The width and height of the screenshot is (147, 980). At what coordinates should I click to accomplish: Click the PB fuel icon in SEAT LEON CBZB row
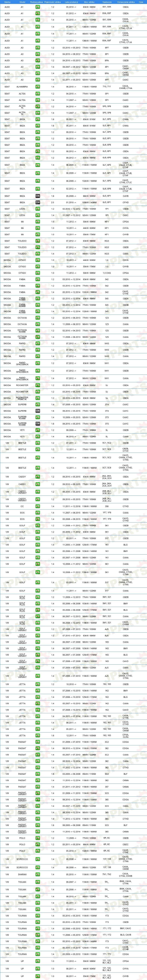click(38, 209)
